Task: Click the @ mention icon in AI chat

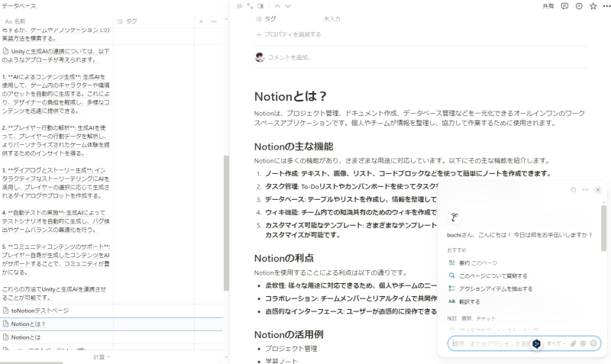Action: (583, 344)
